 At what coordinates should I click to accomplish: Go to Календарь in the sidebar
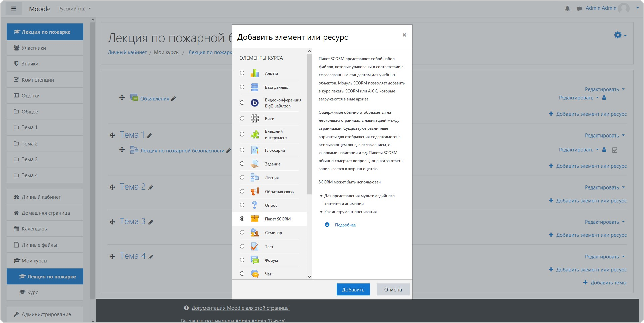[34, 229]
